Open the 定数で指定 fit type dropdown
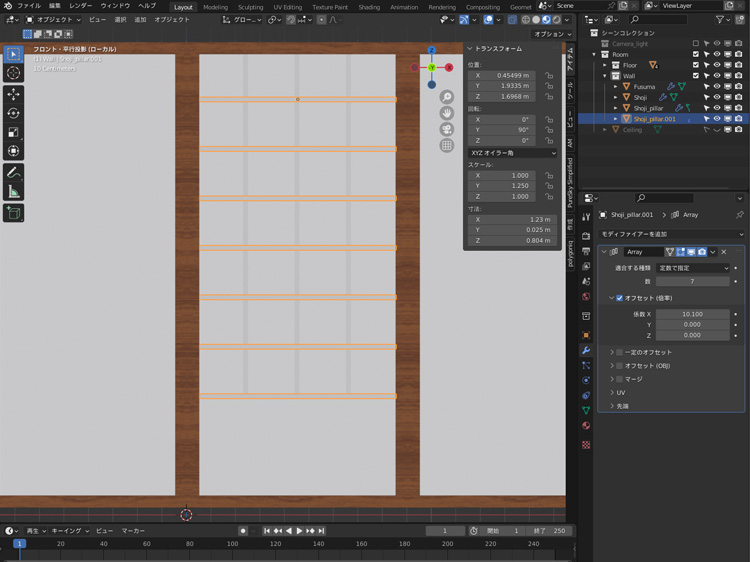Viewport: 750px width, 562px height. 692,268
